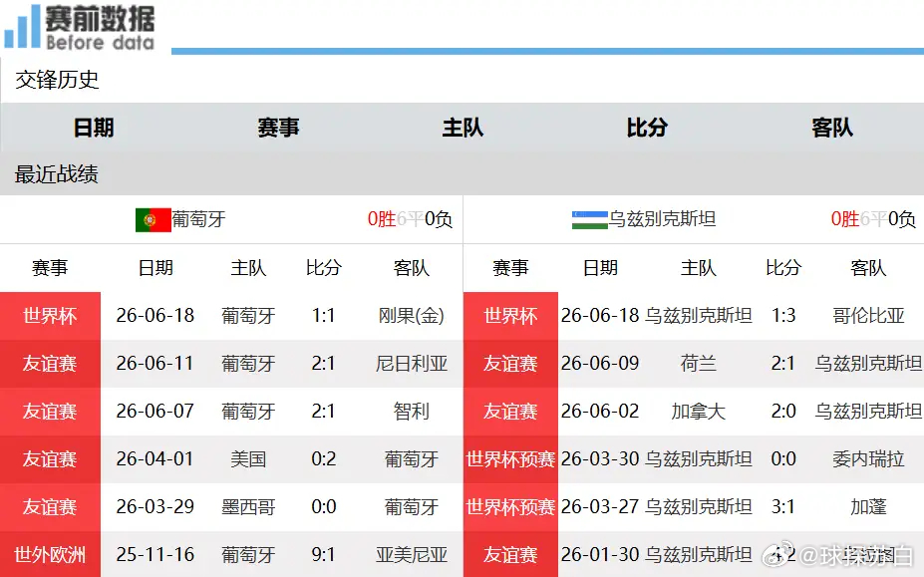924x577 pixels.
Task: Click the 0:2 score of 美国 match
Action: pos(324,459)
